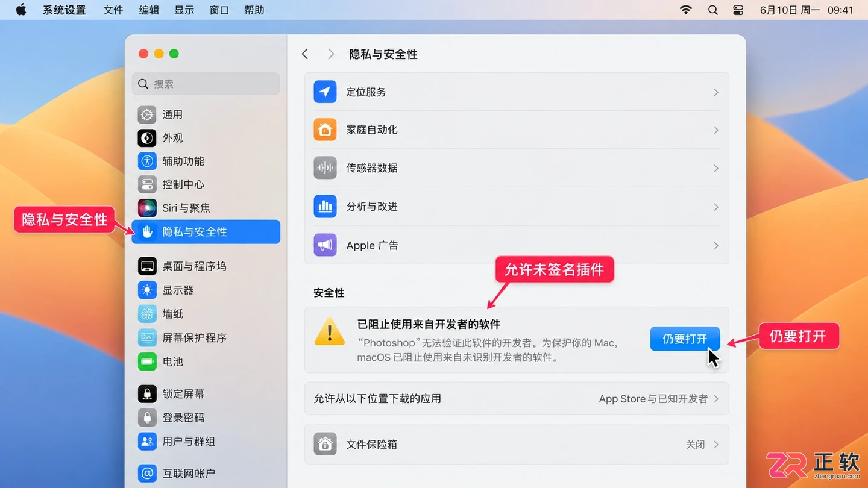
Task: Open the 窗口 menu
Action: (x=219, y=10)
